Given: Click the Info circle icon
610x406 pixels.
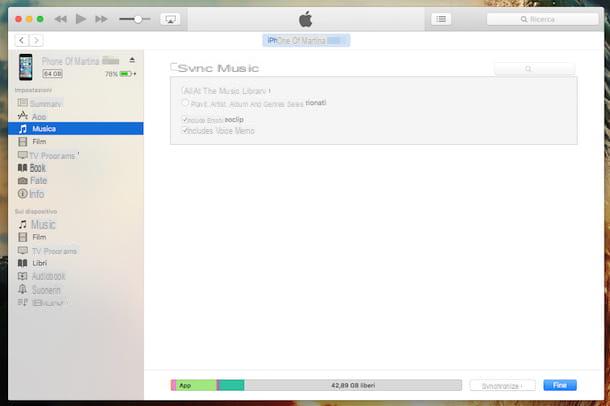Looking at the screenshot, I should [23, 194].
